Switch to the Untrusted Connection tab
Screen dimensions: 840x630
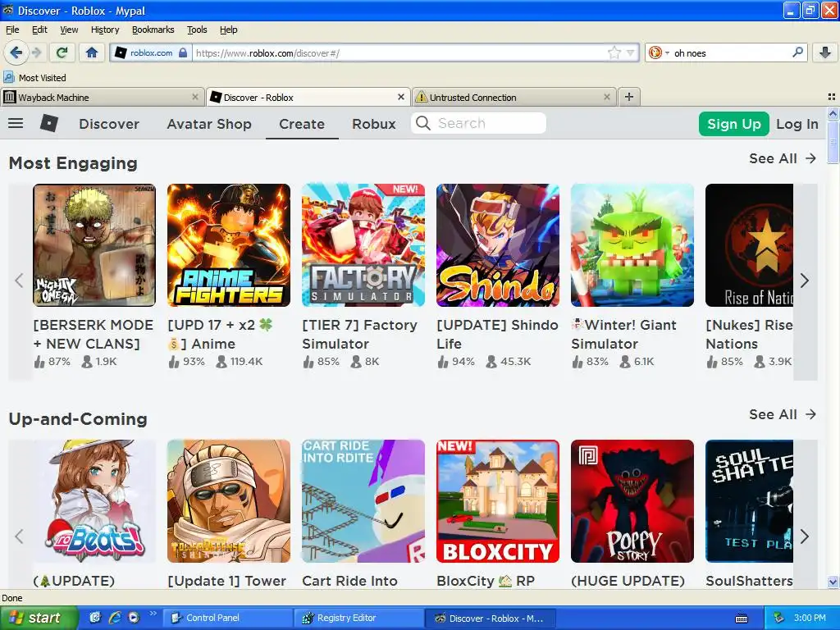514,97
